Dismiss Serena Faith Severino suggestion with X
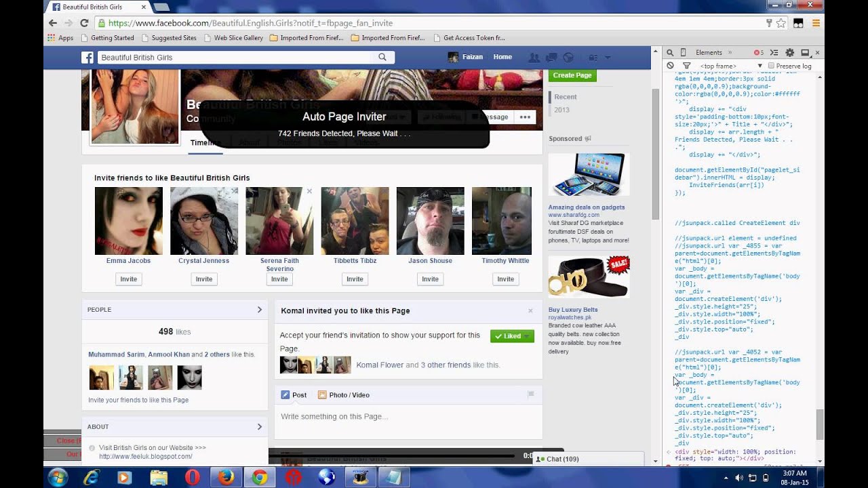The height and width of the screenshot is (488, 868). coord(309,191)
